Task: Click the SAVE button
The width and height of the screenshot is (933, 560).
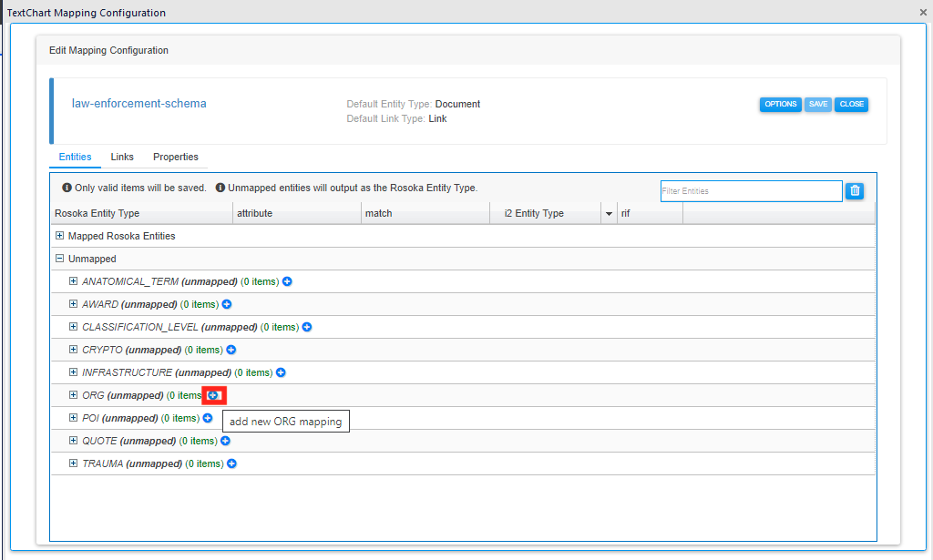Action: [818, 104]
